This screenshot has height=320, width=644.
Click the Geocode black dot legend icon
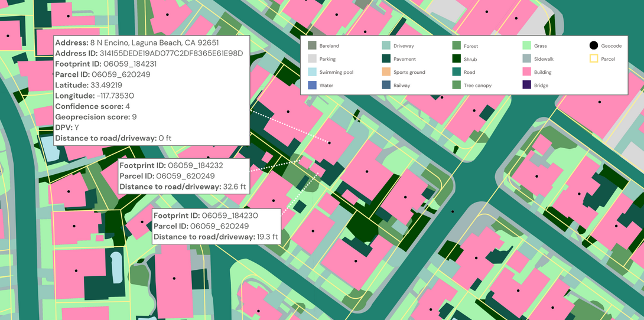593,46
